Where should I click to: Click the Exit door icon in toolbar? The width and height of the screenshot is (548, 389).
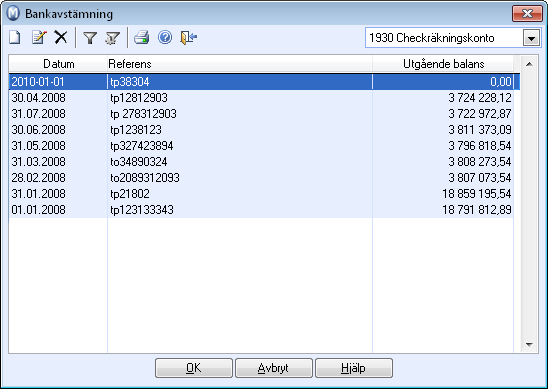tap(188, 37)
